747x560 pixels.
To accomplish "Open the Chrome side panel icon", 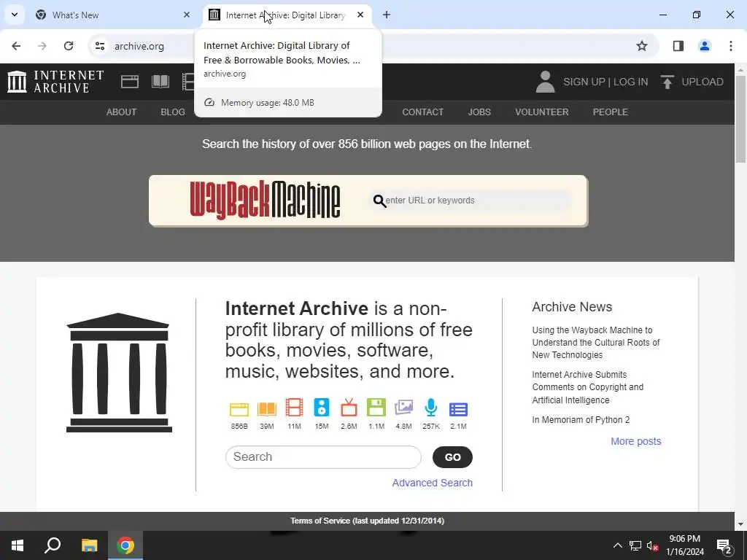I will tap(678, 46).
